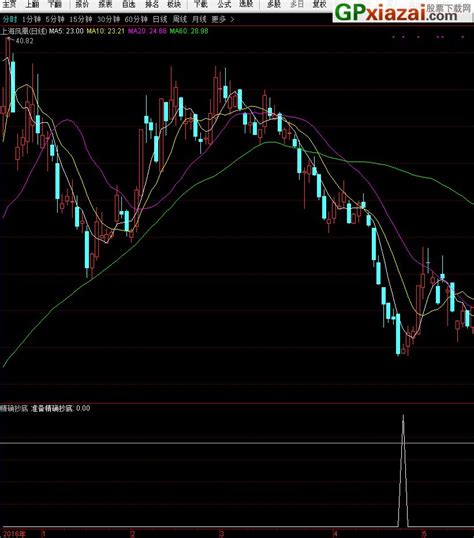This screenshot has height=538, width=474.
Task: Click month 5 on the date axis
Action: pyautogui.click(x=424, y=534)
